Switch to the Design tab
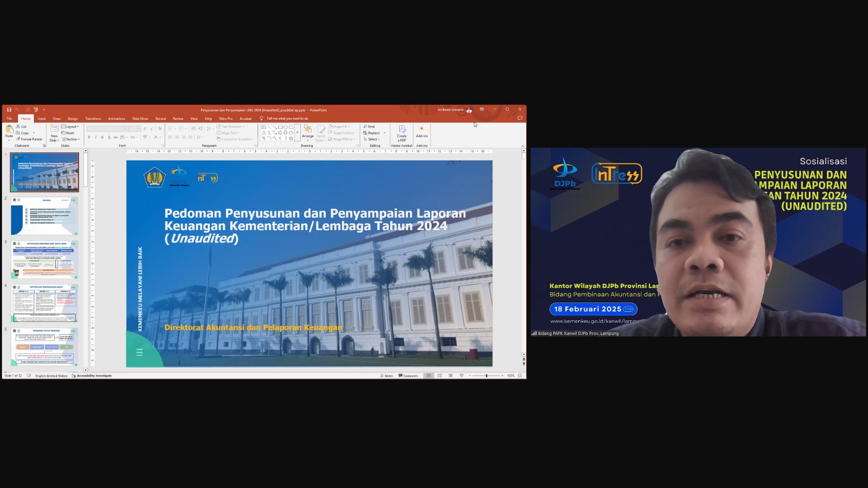The width and height of the screenshot is (868, 488). 73,118
